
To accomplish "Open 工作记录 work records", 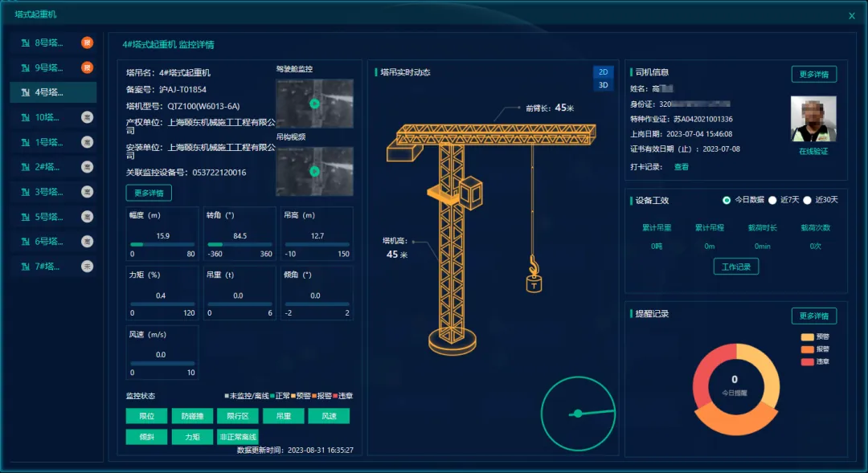I will [x=735, y=267].
